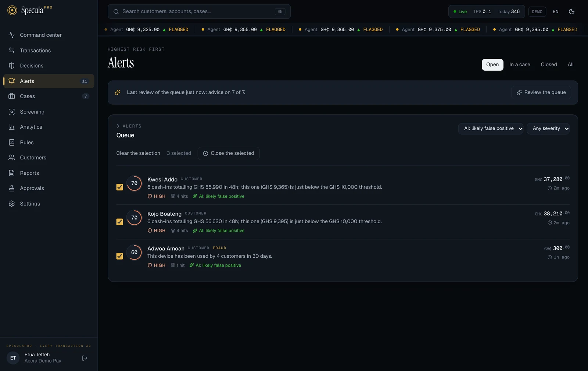Image resolution: width=588 pixels, height=371 pixels.
Task: Click the Alerts bell icon in sidebar
Action: pyautogui.click(x=12, y=81)
